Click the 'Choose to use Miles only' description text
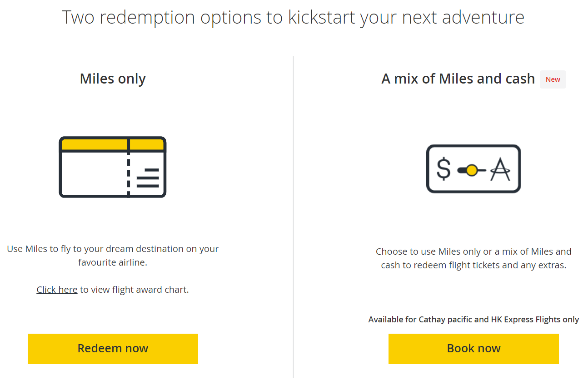 [x=473, y=258]
